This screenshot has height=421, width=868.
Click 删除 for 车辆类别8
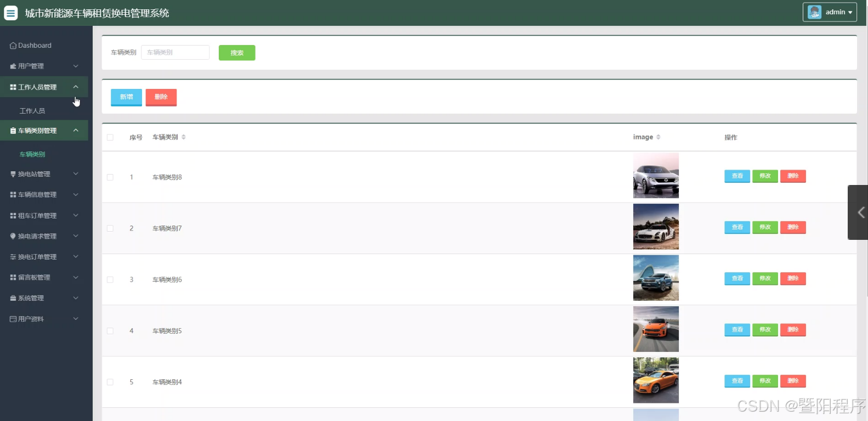[x=793, y=176]
